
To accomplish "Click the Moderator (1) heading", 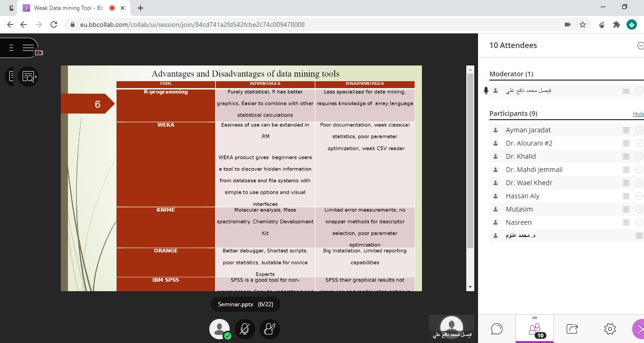I will 511,74.
